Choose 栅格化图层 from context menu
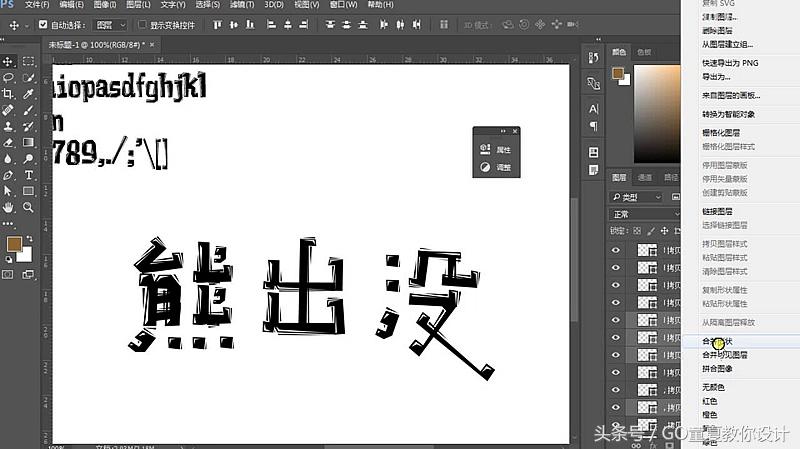 [x=721, y=133]
